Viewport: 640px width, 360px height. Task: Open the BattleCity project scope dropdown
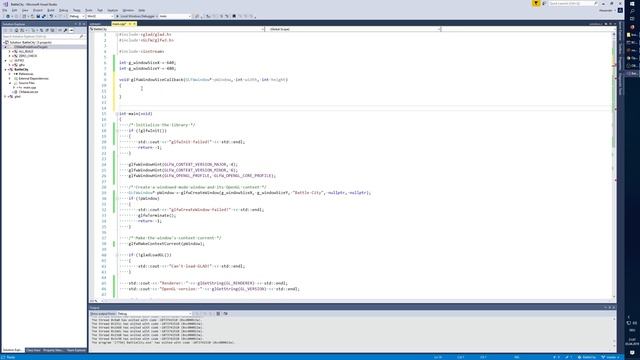tap(177, 29)
